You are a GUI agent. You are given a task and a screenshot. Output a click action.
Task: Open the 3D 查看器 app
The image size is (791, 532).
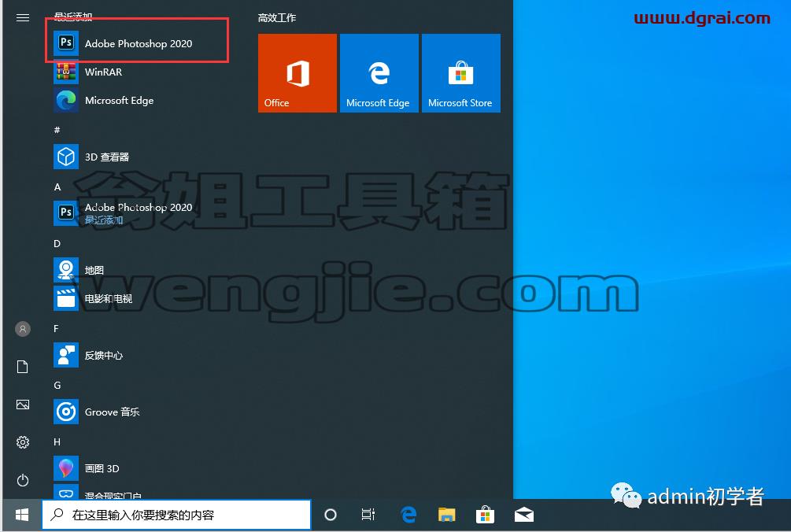pyautogui.click(x=137, y=157)
